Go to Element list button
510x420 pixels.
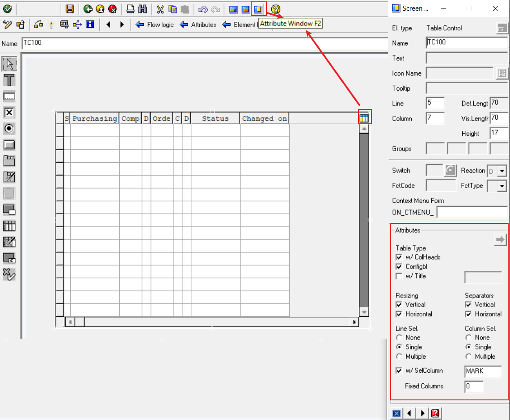[x=240, y=25]
